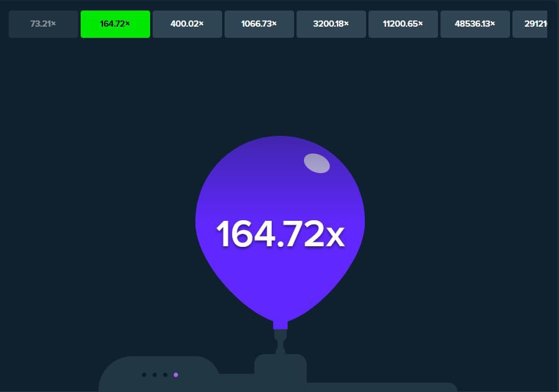Screen dimensions: 559x392
Task: Choose the 1066.73× multiplier tile
Action: coord(259,24)
